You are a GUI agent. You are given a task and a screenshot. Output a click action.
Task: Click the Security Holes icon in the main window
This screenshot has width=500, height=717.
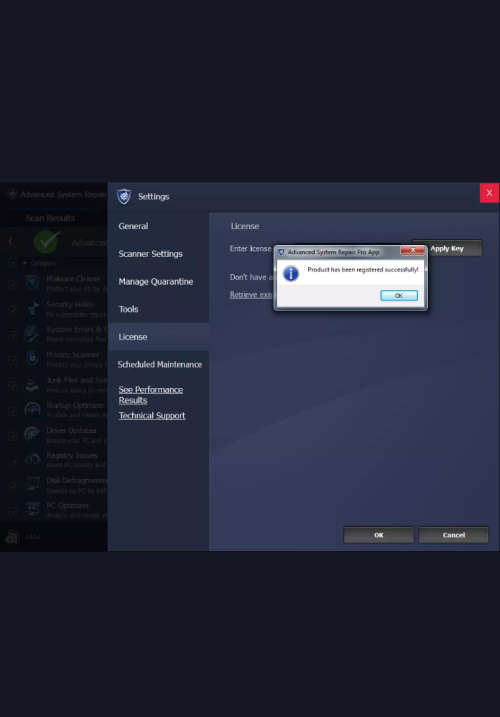click(x=32, y=308)
